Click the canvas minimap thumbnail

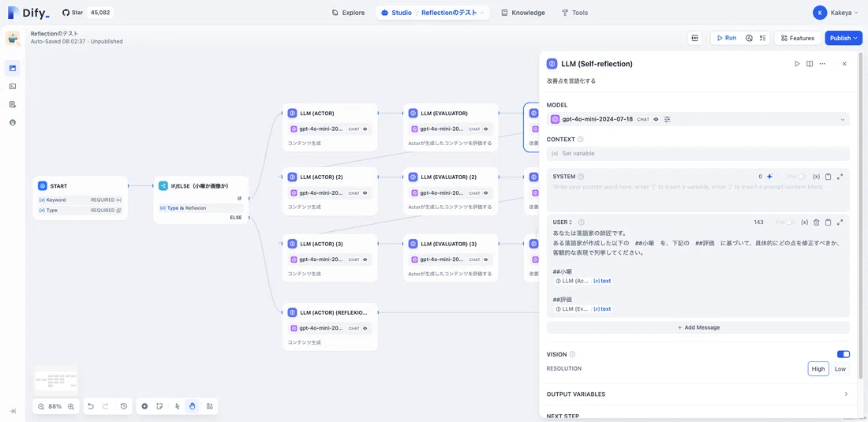click(56, 381)
